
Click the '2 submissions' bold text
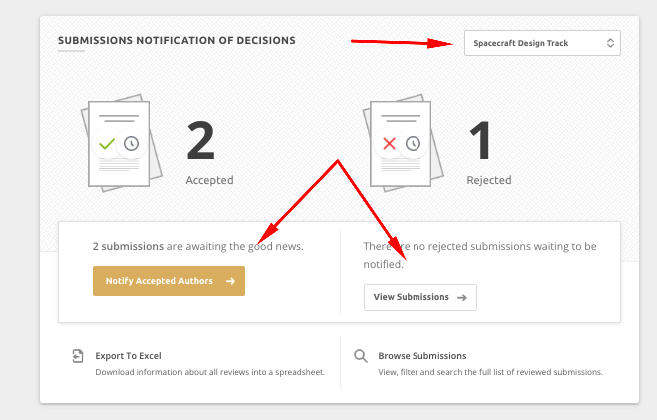click(x=128, y=246)
